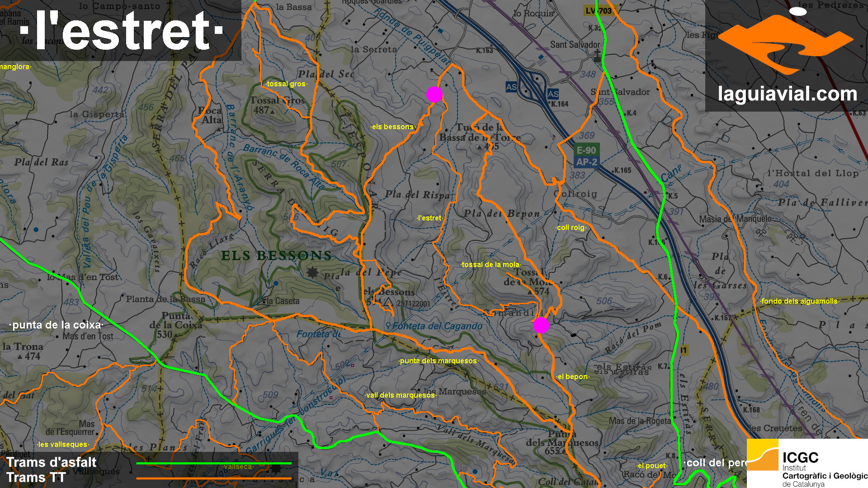Click the E-90 green road sign
This screenshot has width=868, height=488.
pos(586,150)
